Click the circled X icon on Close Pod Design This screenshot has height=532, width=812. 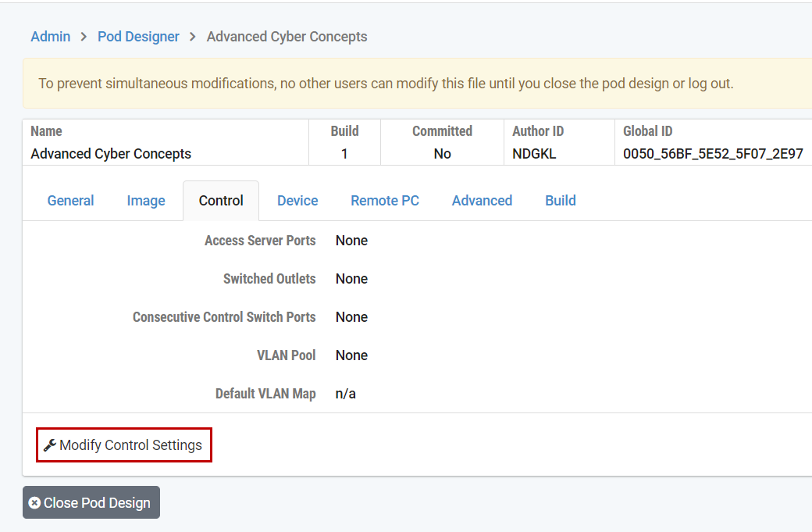(x=35, y=502)
